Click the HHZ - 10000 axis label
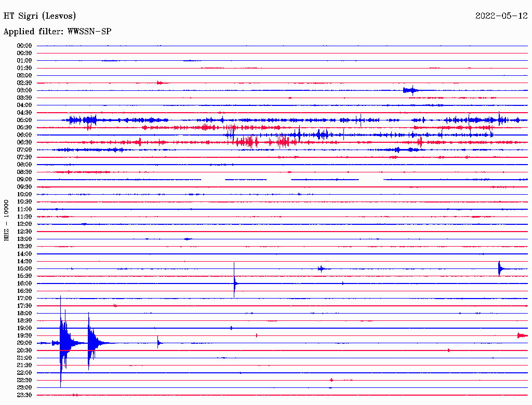This screenshot has height=405, width=532. pyautogui.click(x=6, y=220)
